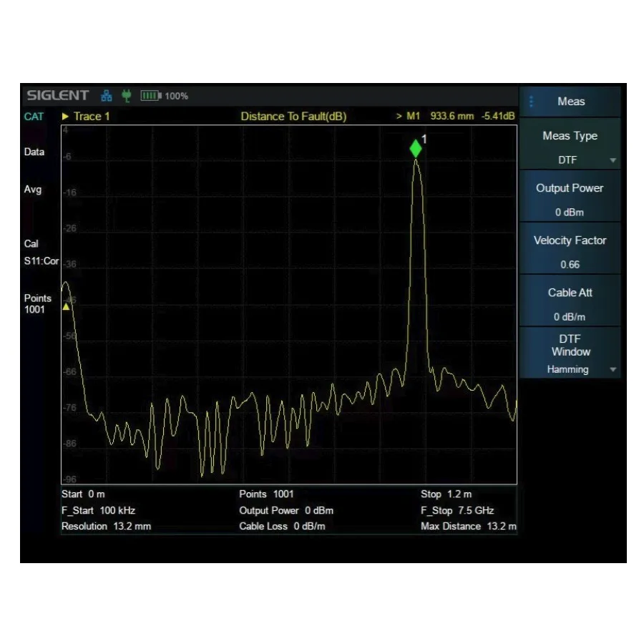Image resolution: width=644 pixels, height=644 pixels.
Task: Click the Cable Att 0 dB/m softkey
Action: click(x=570, y=304)
